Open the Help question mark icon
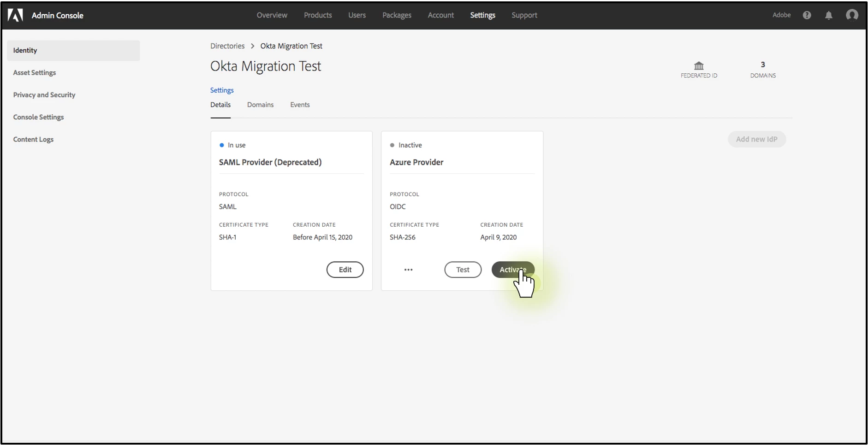868x446 pixels. coord(807,15)
